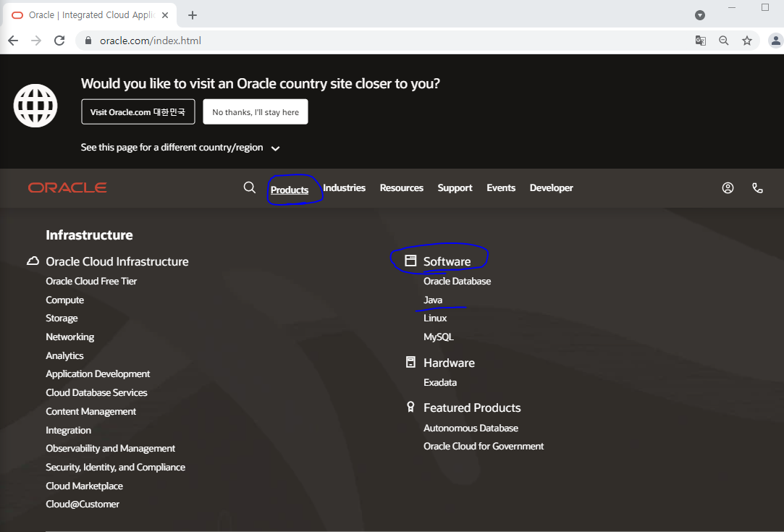
Task: Open the Developer menu
Action: (x=552, y=187)
